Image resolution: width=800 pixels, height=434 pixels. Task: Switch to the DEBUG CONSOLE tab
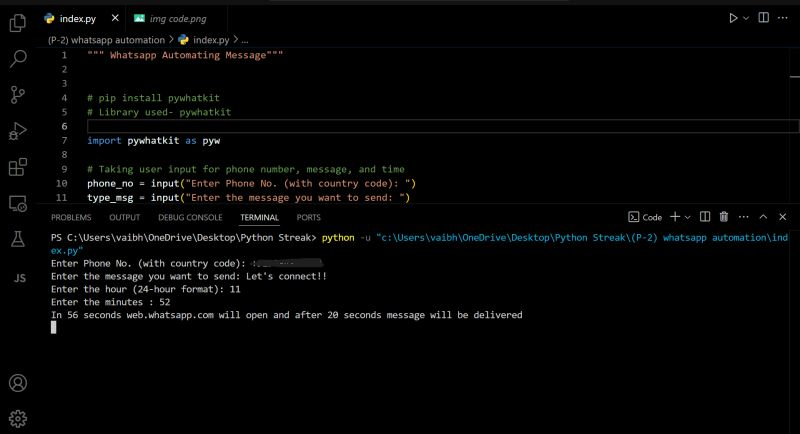pos(190,217)
